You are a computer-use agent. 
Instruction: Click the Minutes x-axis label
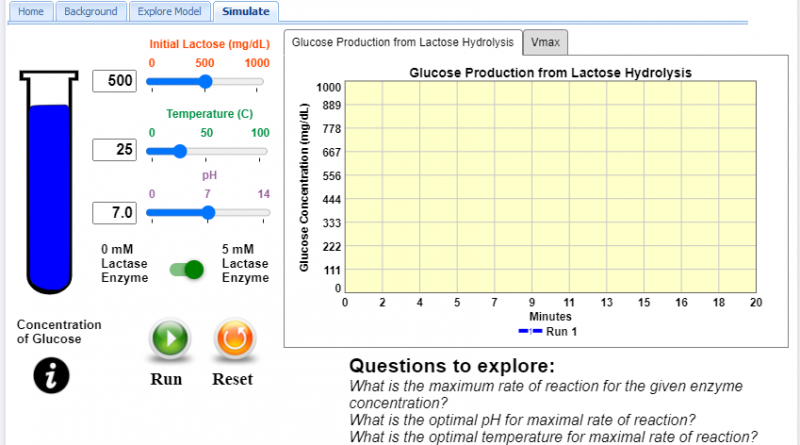(x=550, y=316)
